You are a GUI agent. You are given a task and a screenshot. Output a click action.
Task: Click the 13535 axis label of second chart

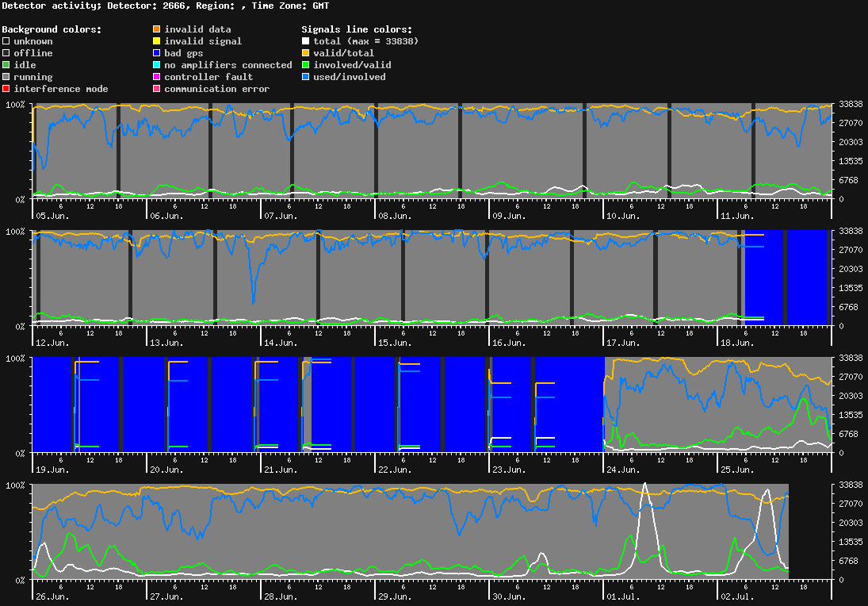tap(851, 288)
